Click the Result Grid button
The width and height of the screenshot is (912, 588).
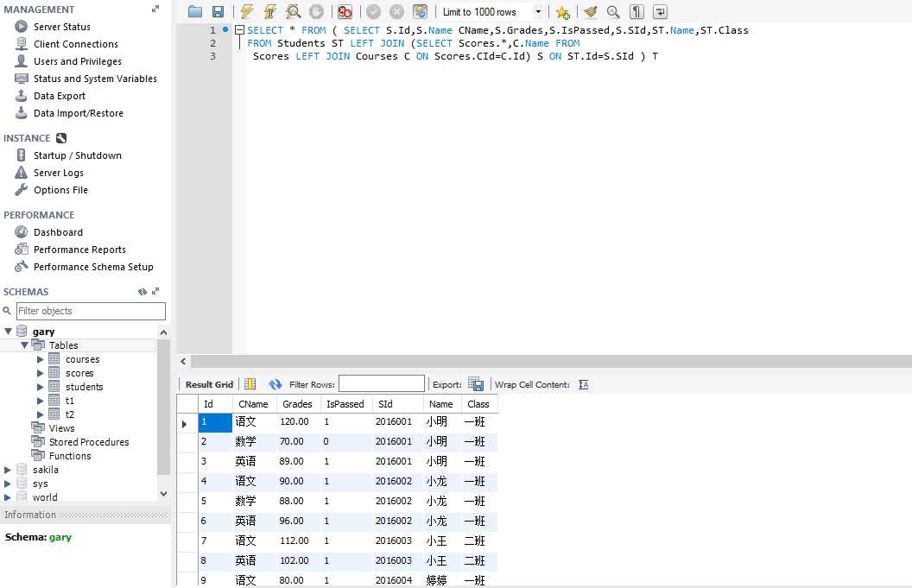pos(209,384)
